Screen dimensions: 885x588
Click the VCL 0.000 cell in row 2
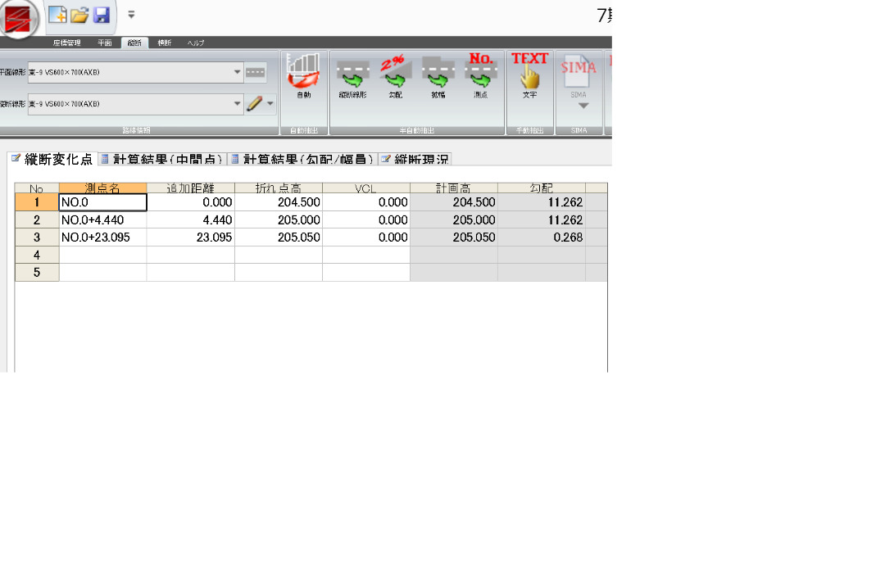pyautogui.click(x=365, y=219)
